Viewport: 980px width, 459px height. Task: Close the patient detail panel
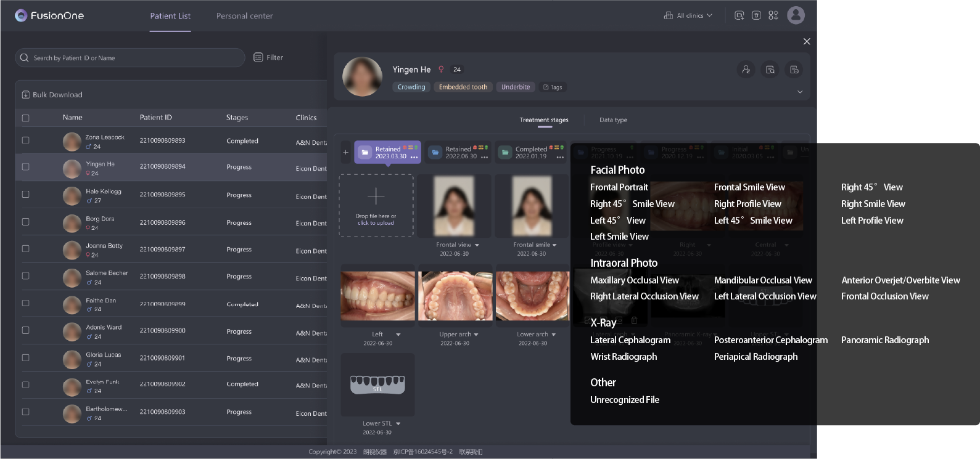click(807, 41)
